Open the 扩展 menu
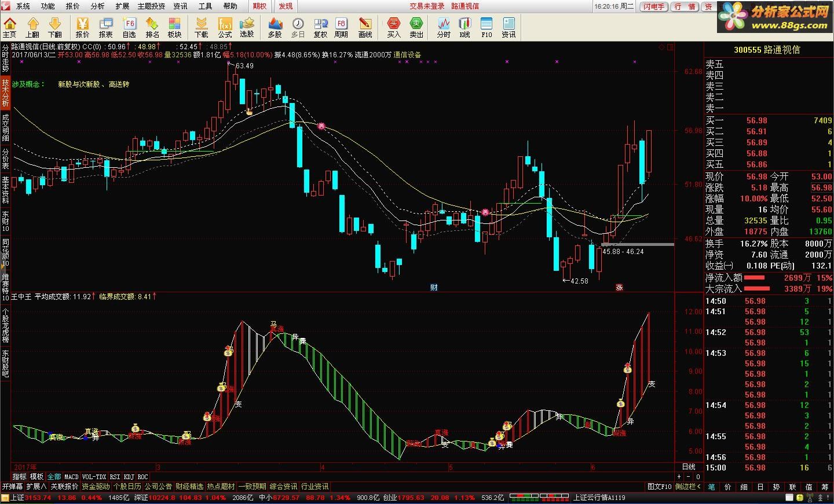The width and height of the screenshot is (834, 504). click(122, 6)
